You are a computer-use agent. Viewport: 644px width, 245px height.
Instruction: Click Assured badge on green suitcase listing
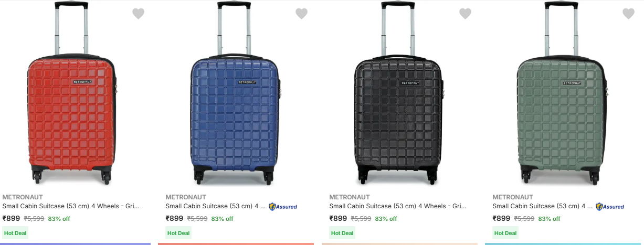click(x=610, y=207)
